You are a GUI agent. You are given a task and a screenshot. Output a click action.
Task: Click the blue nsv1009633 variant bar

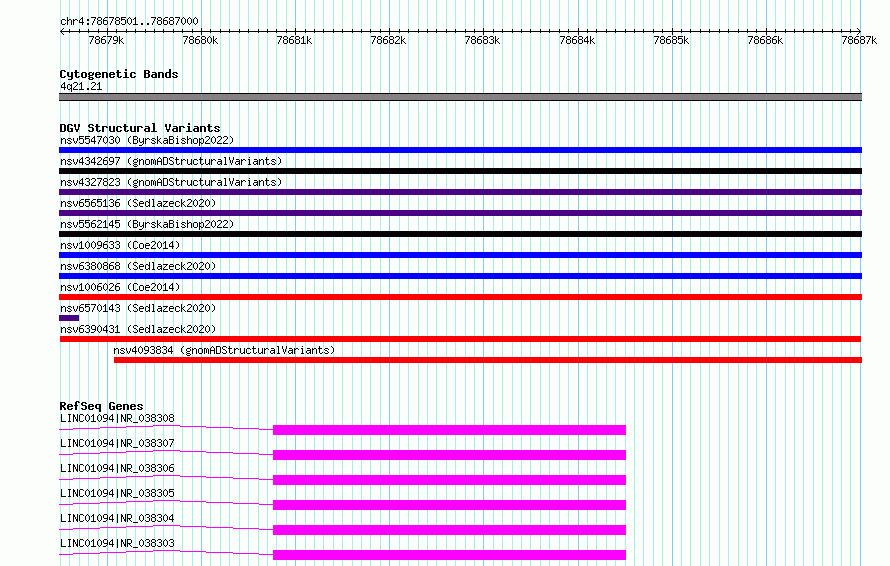pyautogui.click(x=460, y=255)
